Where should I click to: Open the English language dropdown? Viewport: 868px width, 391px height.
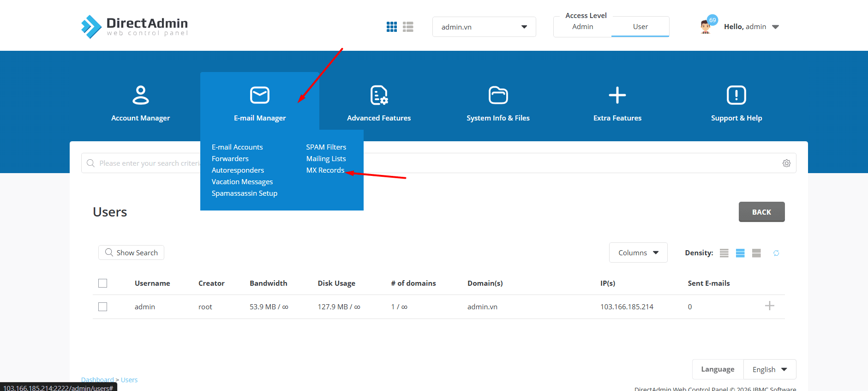click(x=769, y=369)
